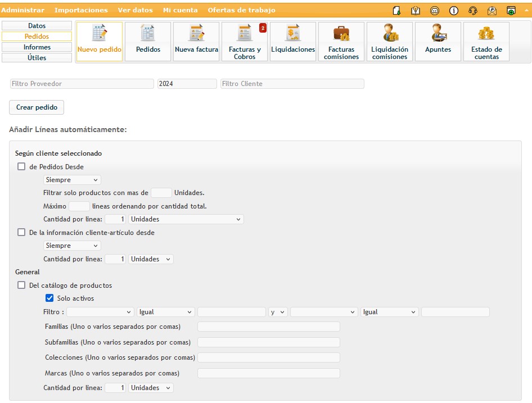Click the new window plus icon

(x=511, y=11)
